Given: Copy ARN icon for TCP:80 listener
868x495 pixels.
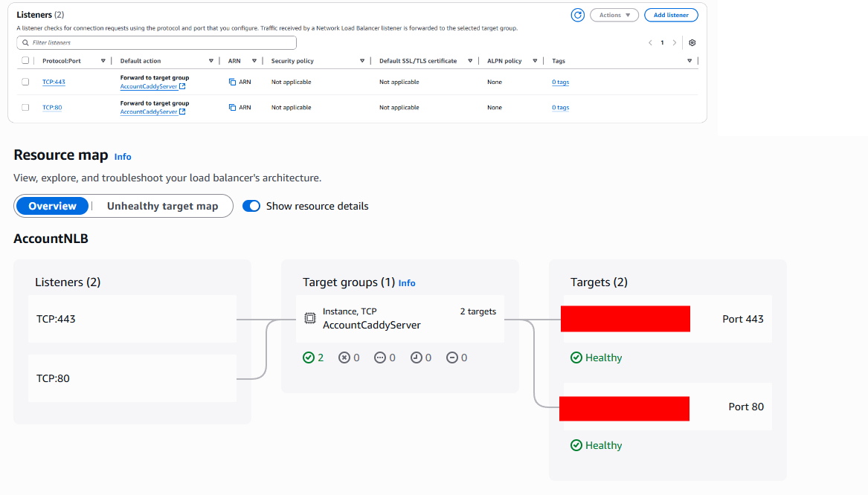Looking at the screenshot, I should [232, 108].
